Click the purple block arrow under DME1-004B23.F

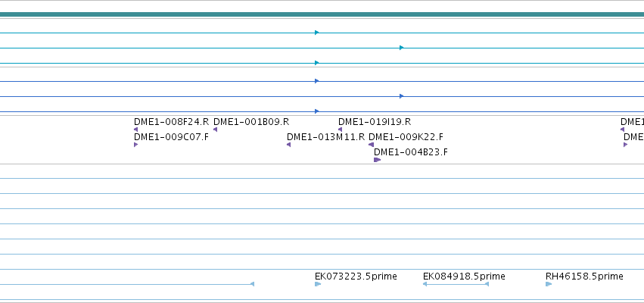pyautogui.click(x=378, y=160)
